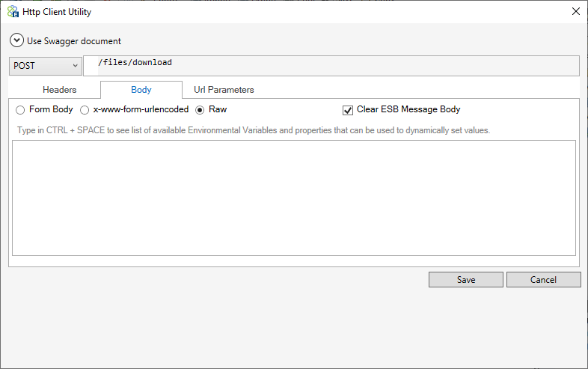
Task: Select the Form Body radio button
Action: click(20, 109)
